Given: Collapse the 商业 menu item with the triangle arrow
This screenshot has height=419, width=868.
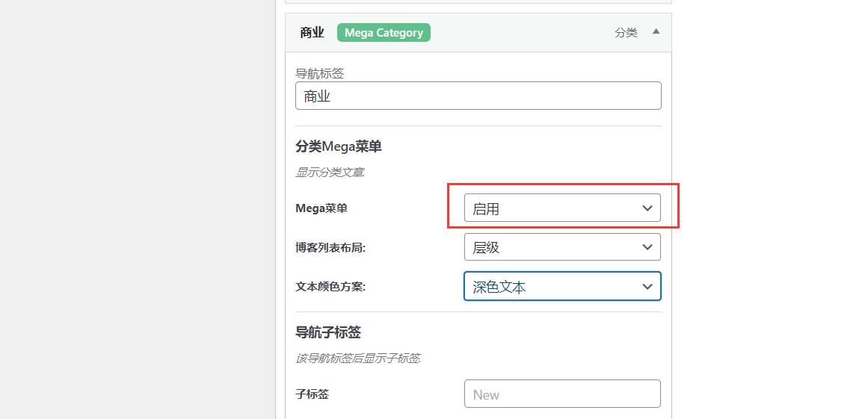Looking at the screenshot, I should tap(656, 31).
